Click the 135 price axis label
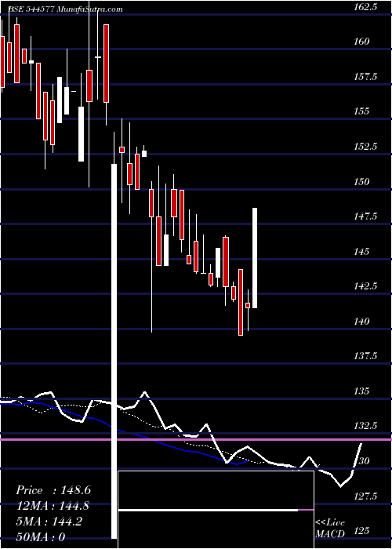 [x=361, y=391]
